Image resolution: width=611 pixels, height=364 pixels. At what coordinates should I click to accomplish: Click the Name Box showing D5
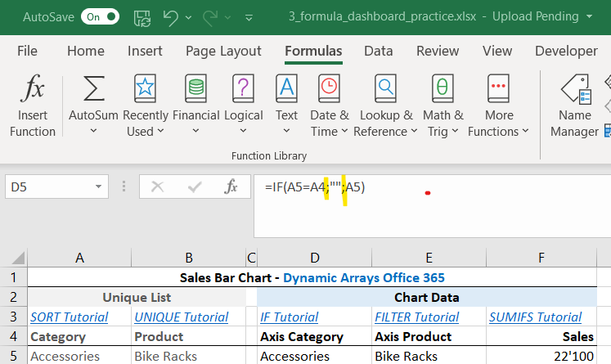click(49, 187)
